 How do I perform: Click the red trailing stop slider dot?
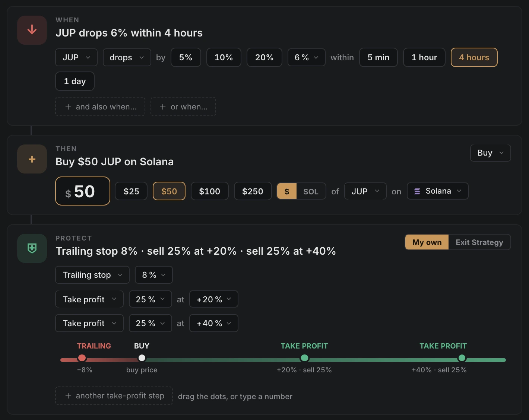pos(82,358)
